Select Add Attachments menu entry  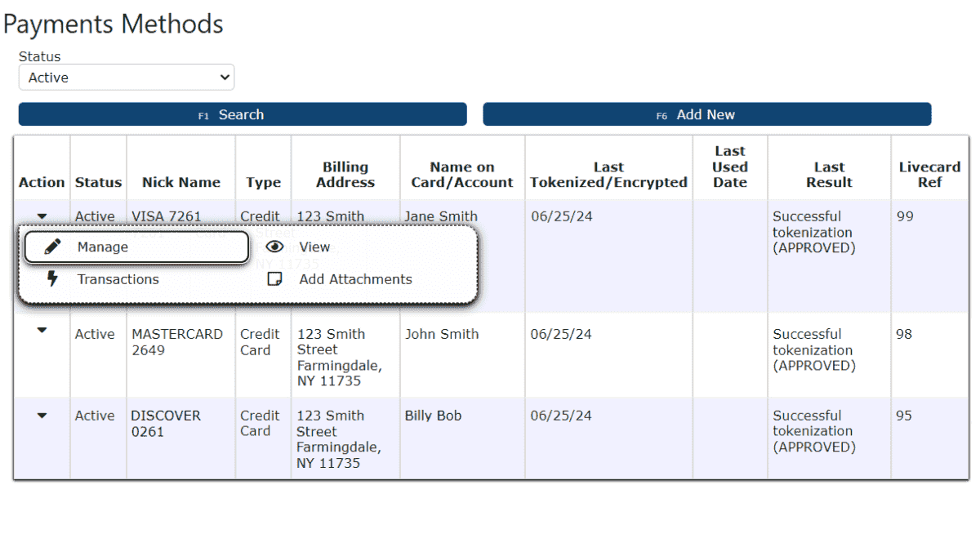click(x=355, y=279)
